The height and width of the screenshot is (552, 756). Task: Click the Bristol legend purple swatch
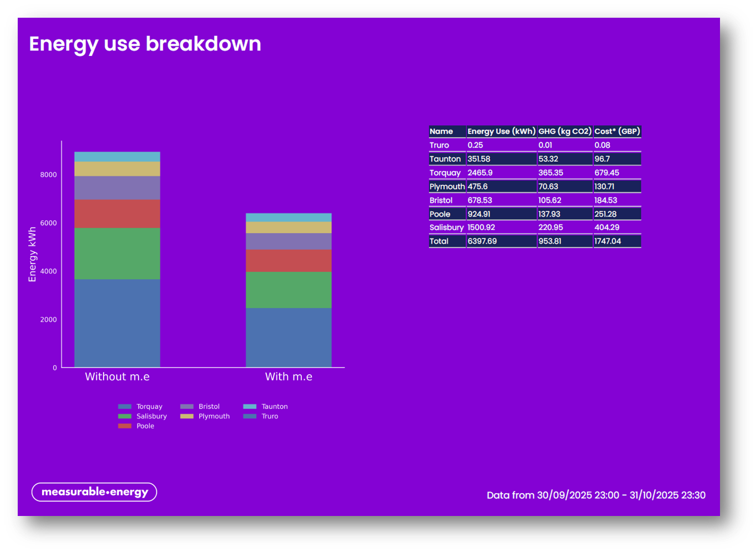click(x=187, y=407)
